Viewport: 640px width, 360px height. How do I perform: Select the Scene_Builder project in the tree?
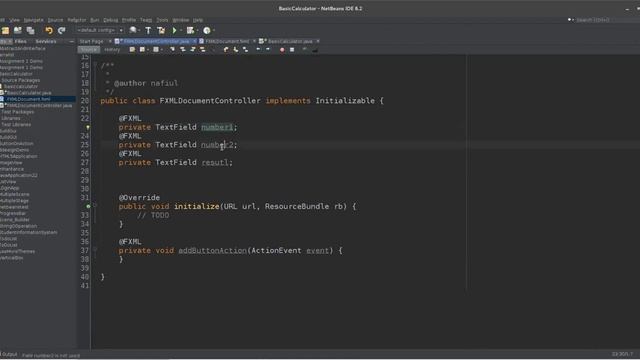click(15, 220)
